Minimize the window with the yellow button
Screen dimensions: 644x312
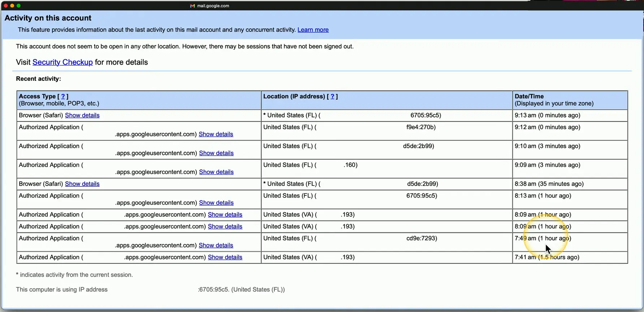point(12,6)
